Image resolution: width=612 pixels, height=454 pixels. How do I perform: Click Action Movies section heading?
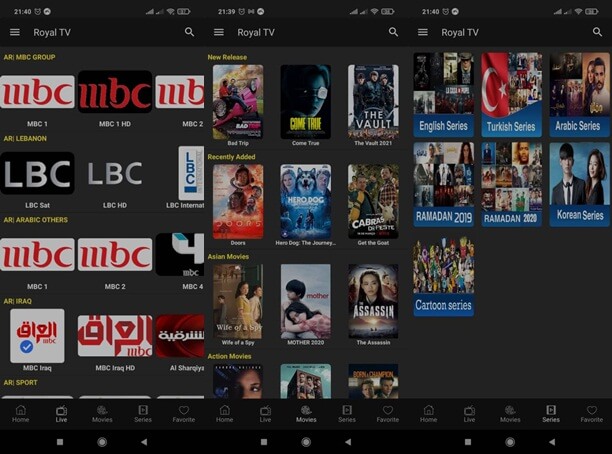pos(229,356)
